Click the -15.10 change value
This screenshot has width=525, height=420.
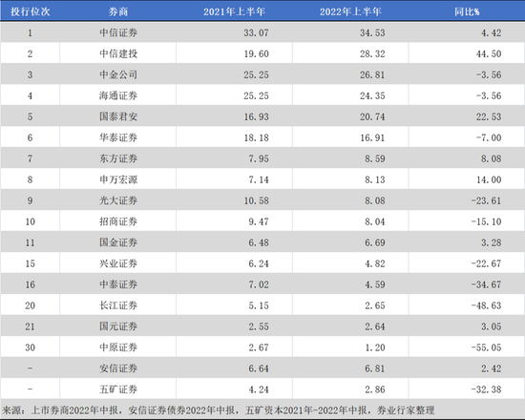[x=486, y=221]
